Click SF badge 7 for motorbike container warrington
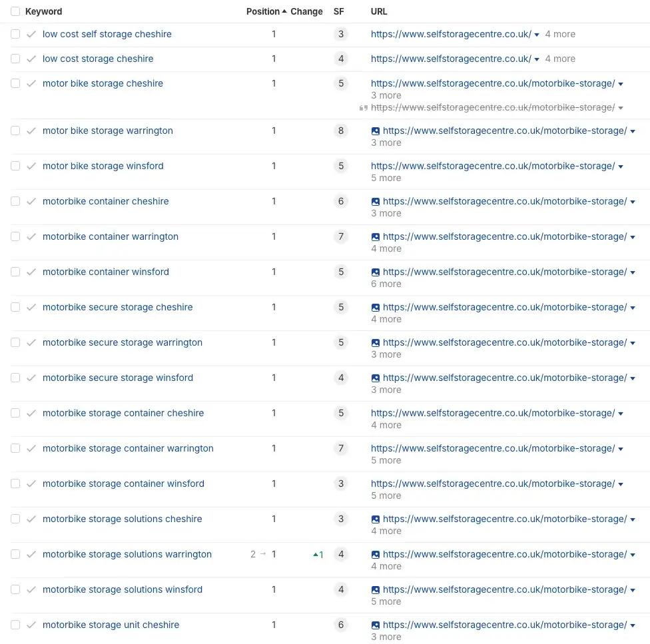 click(x=341, y=236)
